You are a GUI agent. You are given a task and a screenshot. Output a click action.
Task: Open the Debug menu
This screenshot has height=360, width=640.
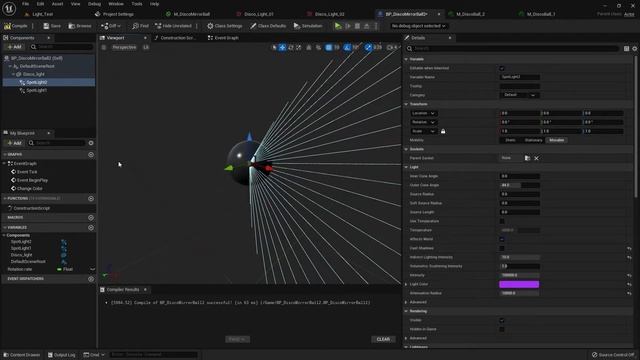(94, 4)
